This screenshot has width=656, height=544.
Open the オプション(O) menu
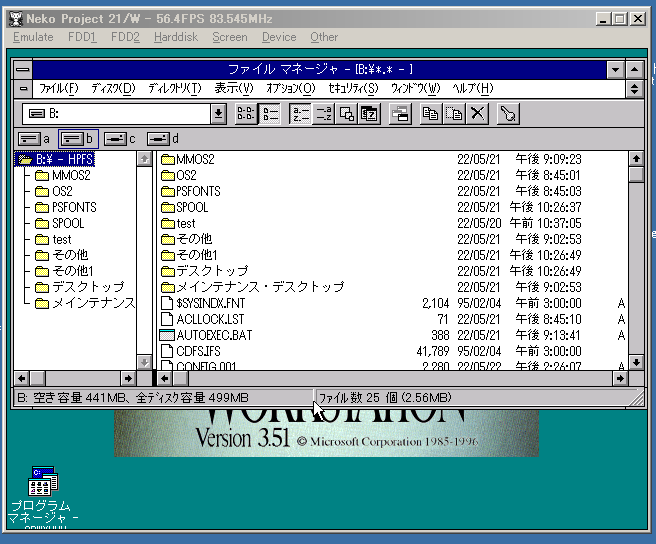point(291,88)
